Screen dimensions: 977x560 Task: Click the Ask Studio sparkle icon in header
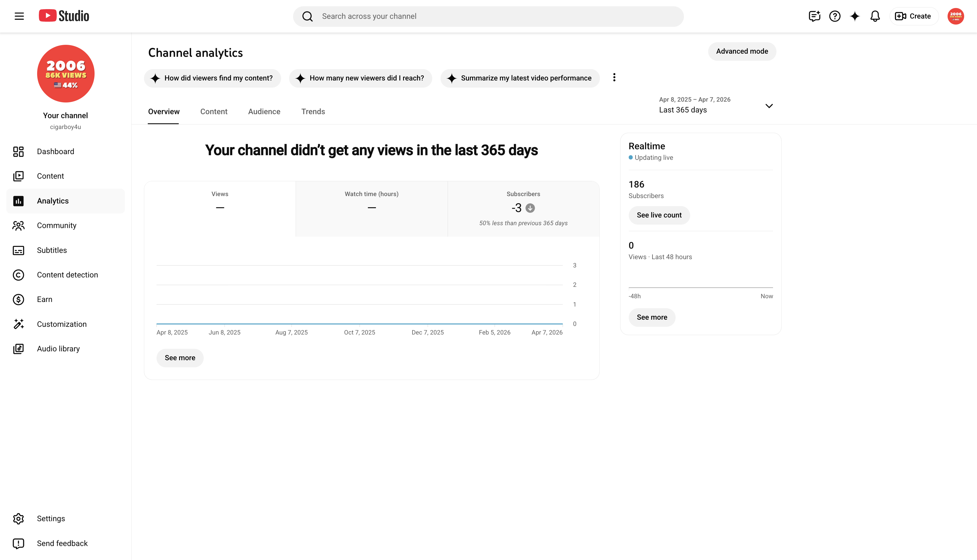point(854,16)
